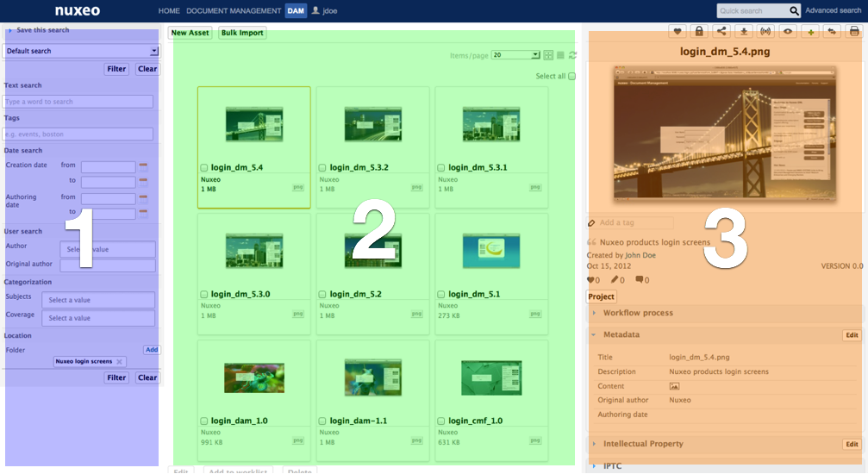Open the Content image icon in Metadata
Viewport: 868px width, 474px height.
coord(674,386)
